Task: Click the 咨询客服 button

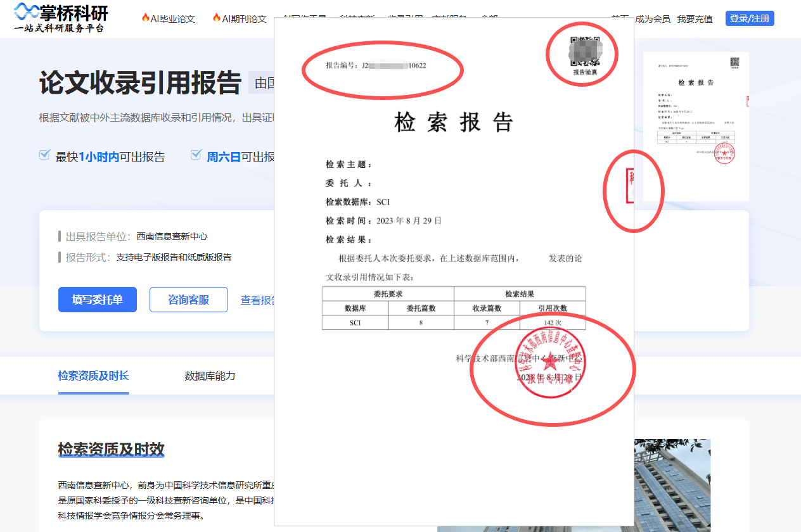Action: 188,300
